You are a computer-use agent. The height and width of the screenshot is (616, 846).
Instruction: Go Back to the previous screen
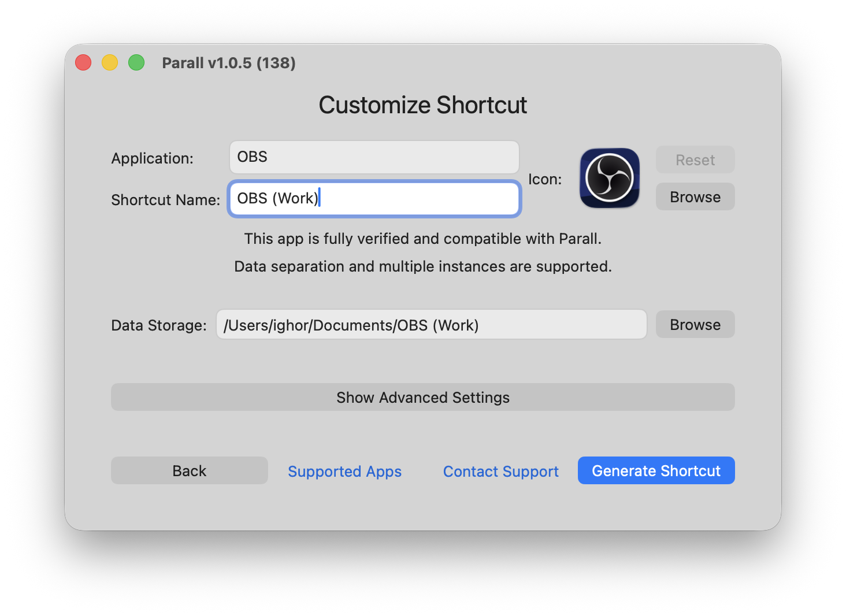189,470
